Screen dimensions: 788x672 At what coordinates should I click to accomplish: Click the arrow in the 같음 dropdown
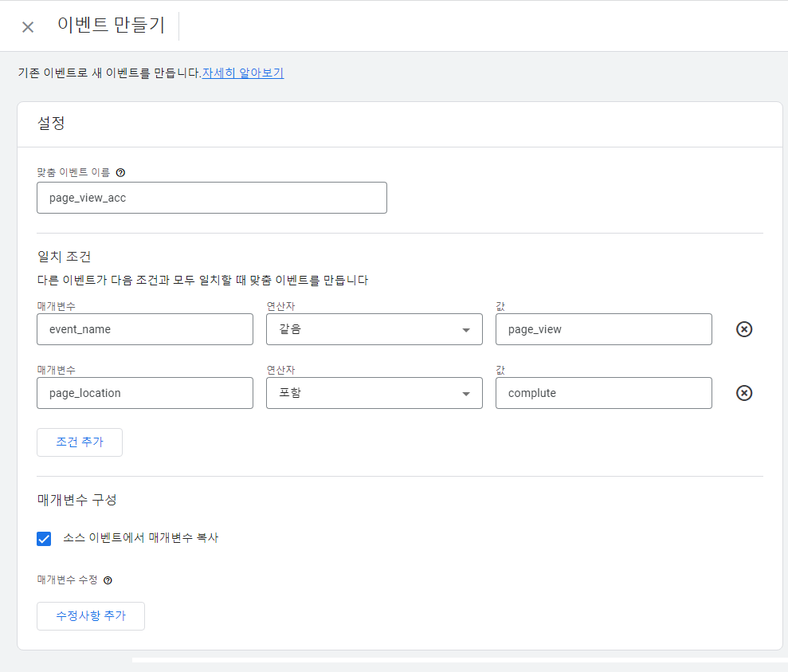click(466, 330)
